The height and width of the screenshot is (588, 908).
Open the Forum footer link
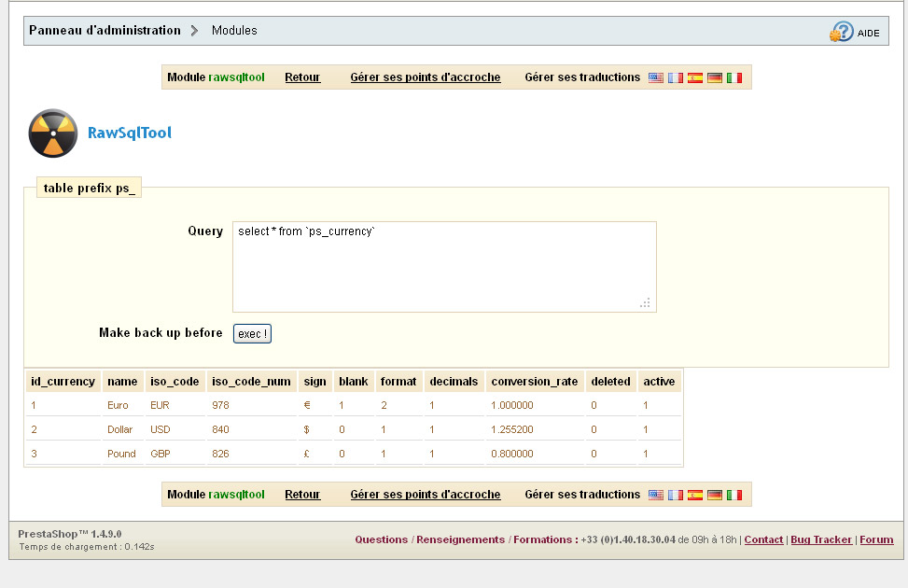876,539
